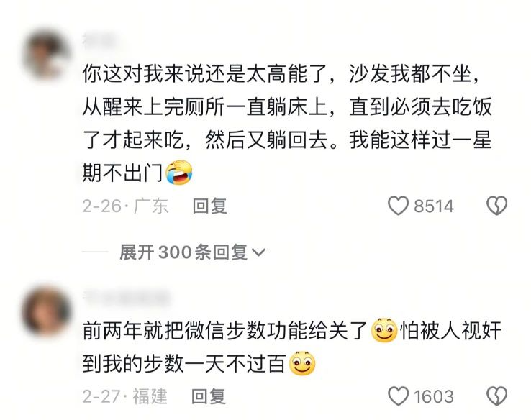Like the Fujian comment with 1603 likes
This screenshot has height=420, width=531.
pos(398,396)
